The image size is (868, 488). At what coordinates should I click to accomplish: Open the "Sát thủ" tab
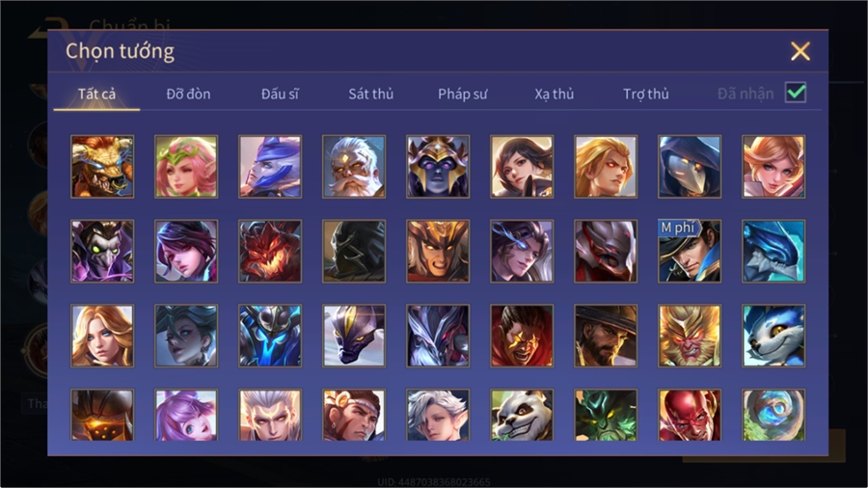pos(371,95)
